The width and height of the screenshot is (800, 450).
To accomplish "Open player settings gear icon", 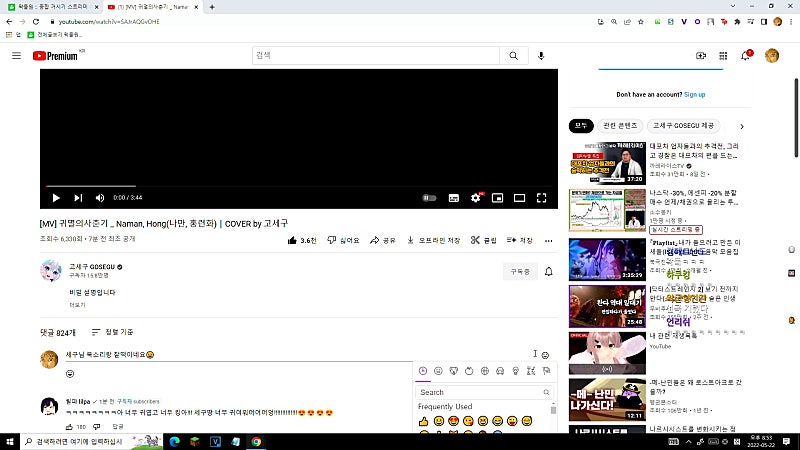I will pyautogui.click(x=476, y=198).
